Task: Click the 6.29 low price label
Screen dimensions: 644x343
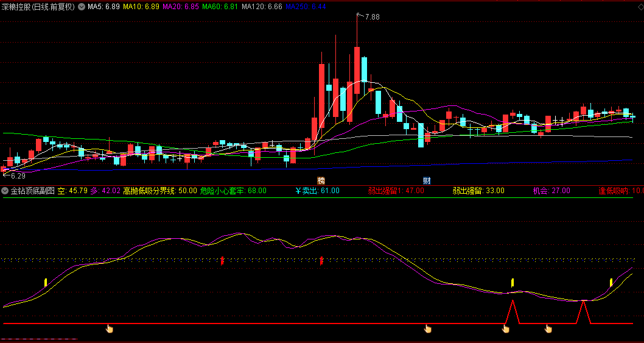Action: (x=17, y=175)
